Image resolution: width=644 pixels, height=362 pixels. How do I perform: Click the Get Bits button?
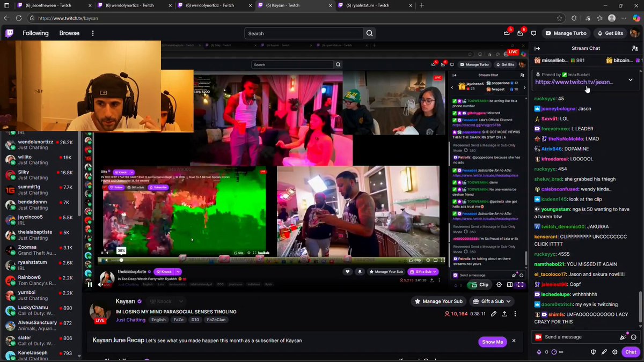(610, 33)
